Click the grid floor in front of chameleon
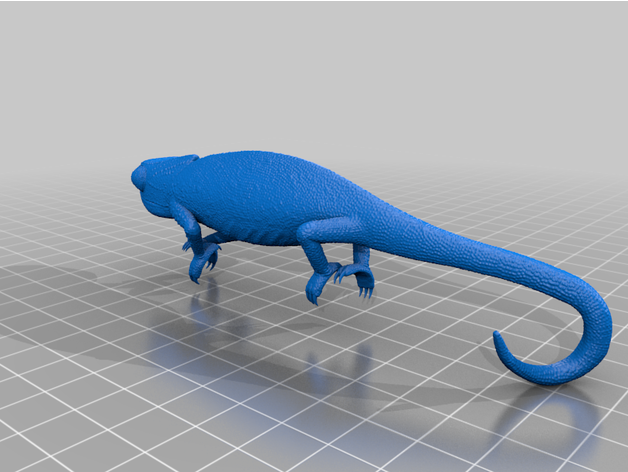 (x=150, y=400)
